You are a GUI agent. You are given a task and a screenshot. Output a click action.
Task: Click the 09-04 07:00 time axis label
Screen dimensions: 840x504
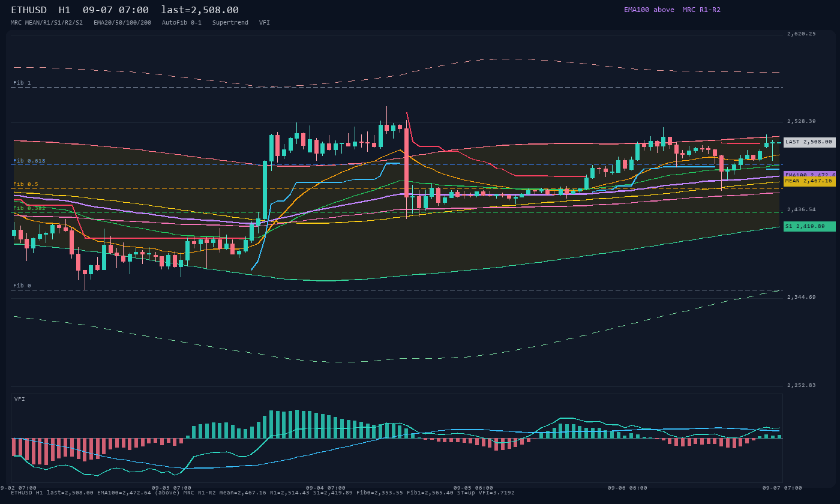pos(326,488)
